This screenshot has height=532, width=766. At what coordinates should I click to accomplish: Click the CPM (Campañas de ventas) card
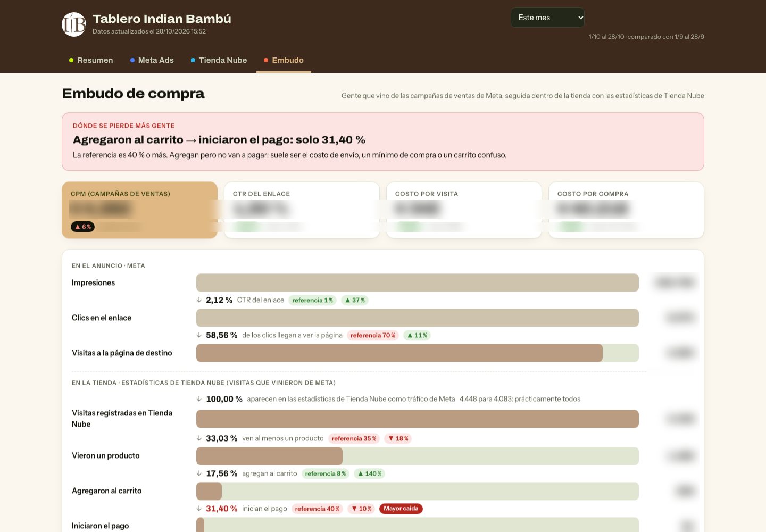coord(139,210)
